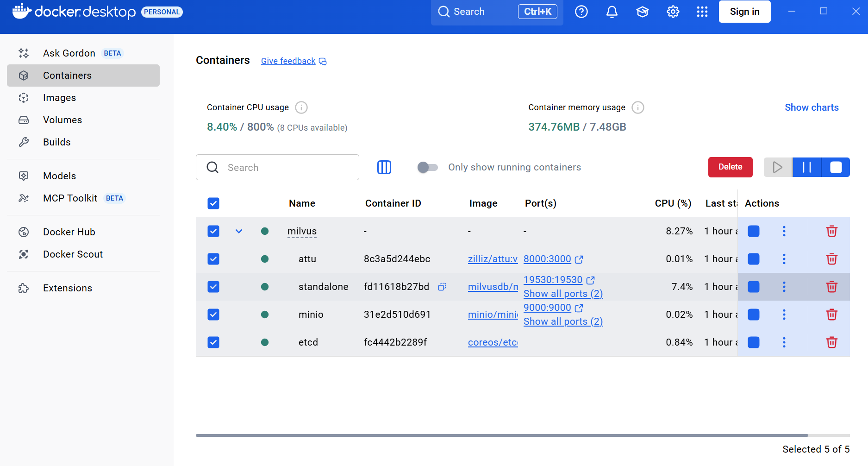Open more actions menu for attu

(x=784, y=259)
